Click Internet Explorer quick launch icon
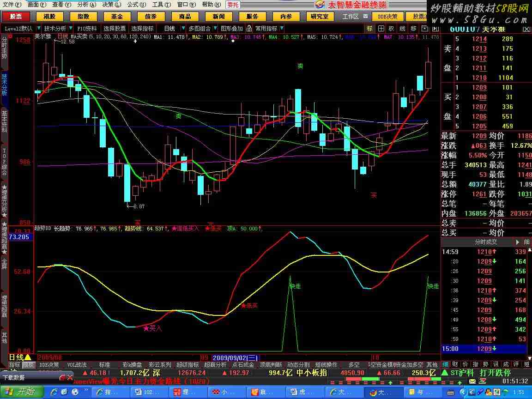 point(54,392)
